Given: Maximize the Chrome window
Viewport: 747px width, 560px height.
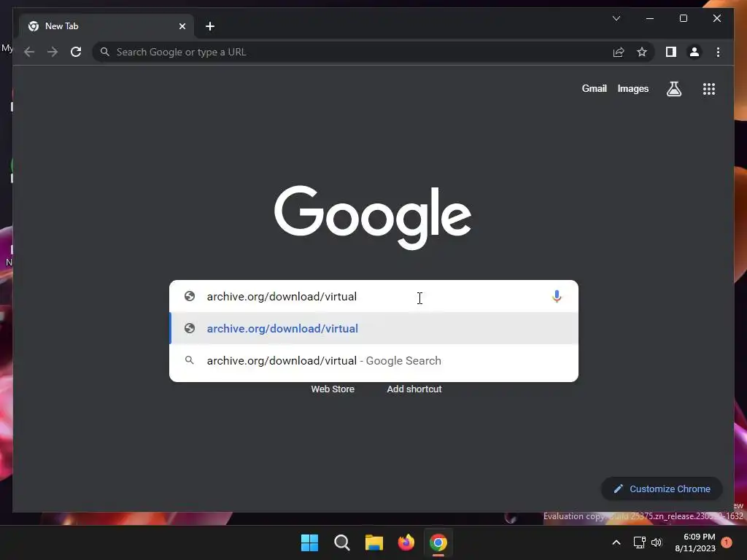Looking at the screenshot, I should coord(683,18).
